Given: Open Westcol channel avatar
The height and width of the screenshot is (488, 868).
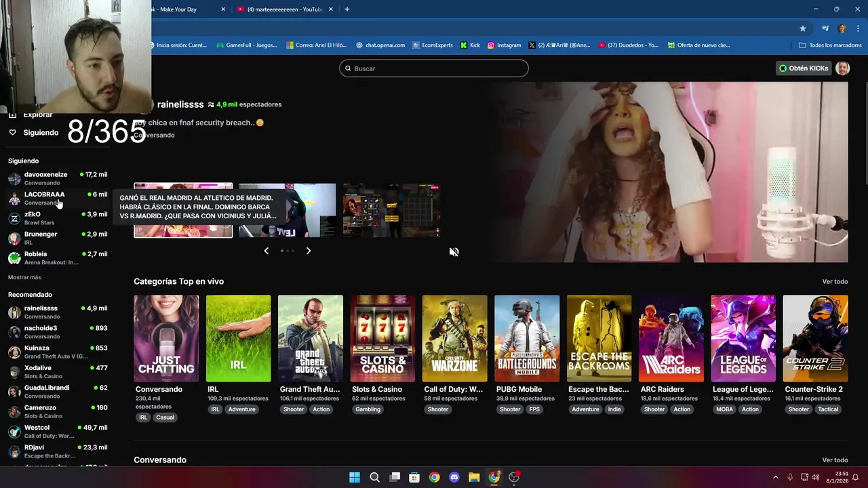Looking at the screenshot, I should tap(14, 432).
